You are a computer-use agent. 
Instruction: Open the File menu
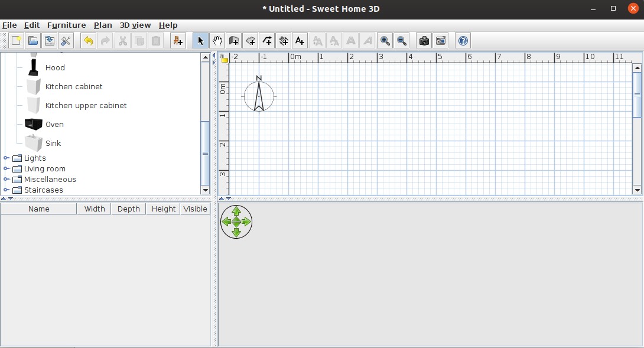pos(9,25)
